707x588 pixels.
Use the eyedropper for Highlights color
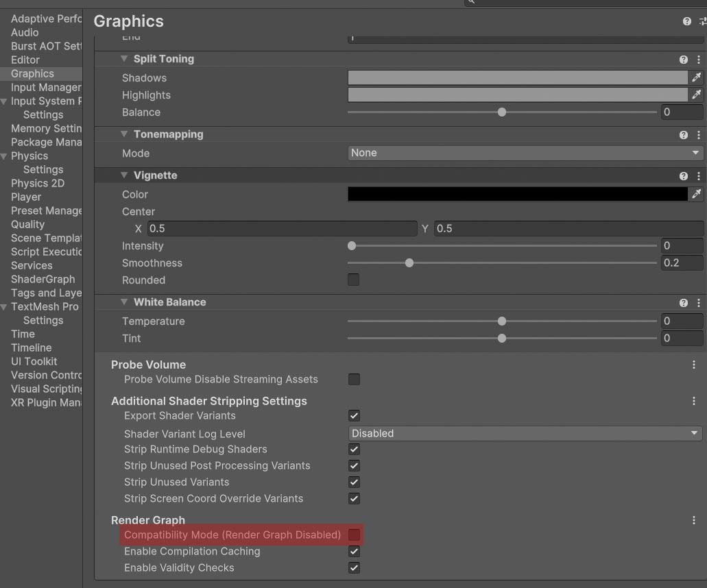[x=696, y=95]
